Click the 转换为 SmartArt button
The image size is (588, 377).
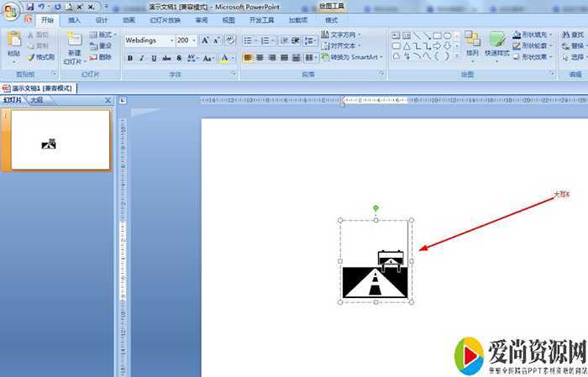[x=352, y=57]
